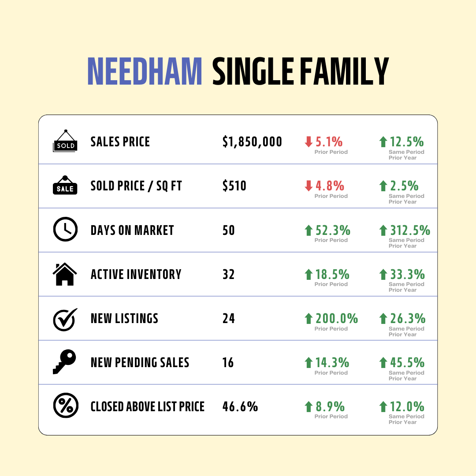
Task: Click the Closed Above List Price label
Action: pos(148,406)
